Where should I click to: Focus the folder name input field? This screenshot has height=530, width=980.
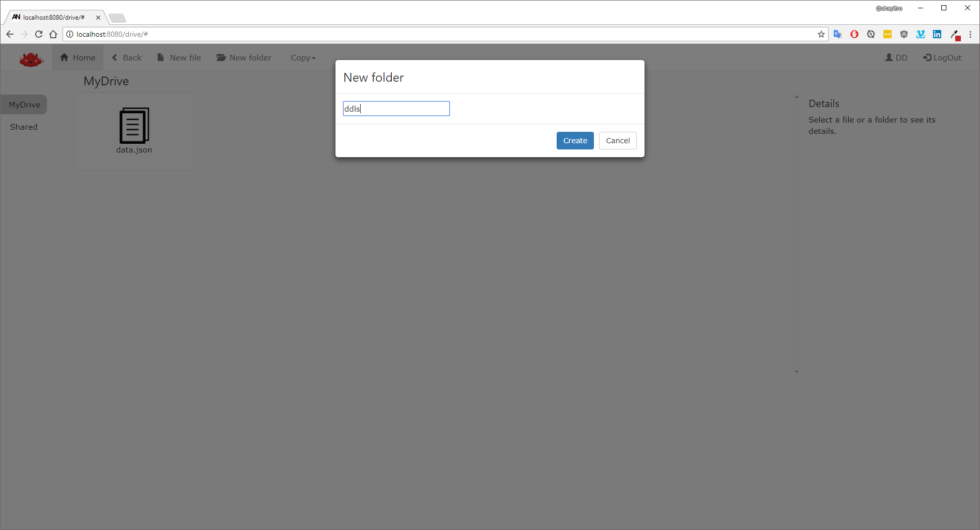396,109
